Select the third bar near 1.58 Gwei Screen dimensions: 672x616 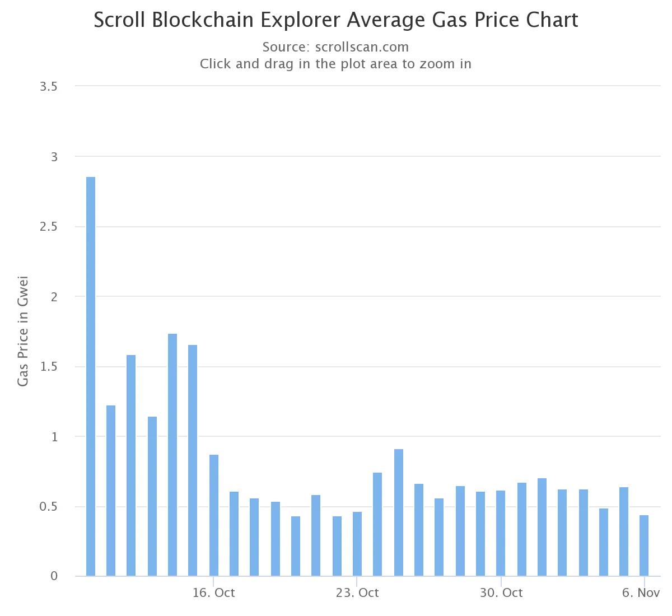pyautogui.click(x=131, y=465)
